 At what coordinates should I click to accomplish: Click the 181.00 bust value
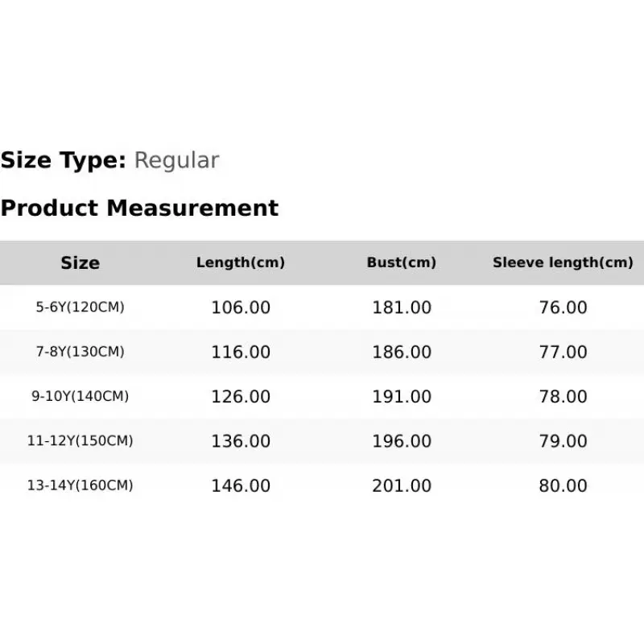pos(402,308)
